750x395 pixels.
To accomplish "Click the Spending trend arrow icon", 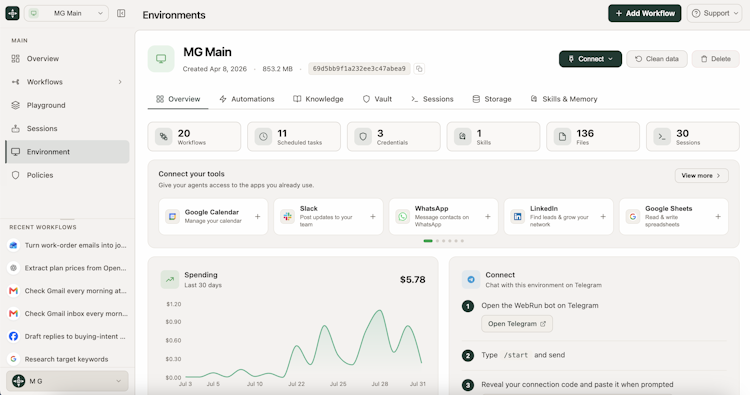I will 170,280.
